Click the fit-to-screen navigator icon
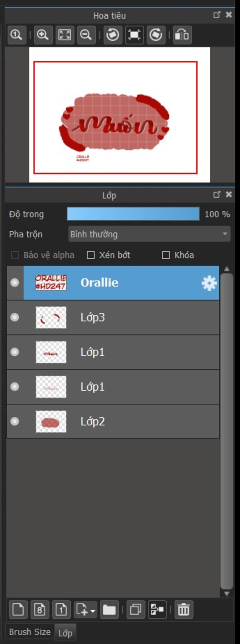This screenshot has width=240, height=644. (x=65, y=35)
